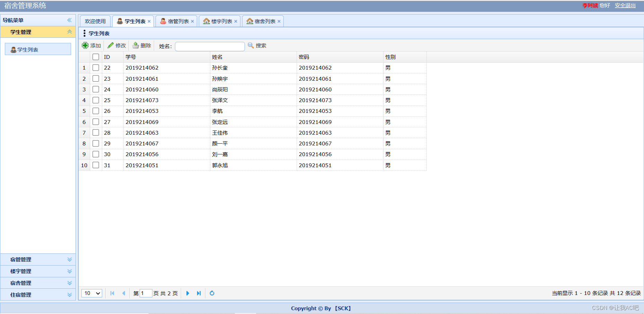644x314 pixels.
Task: Sort by the 密码 column header
Action: (340, 57)
